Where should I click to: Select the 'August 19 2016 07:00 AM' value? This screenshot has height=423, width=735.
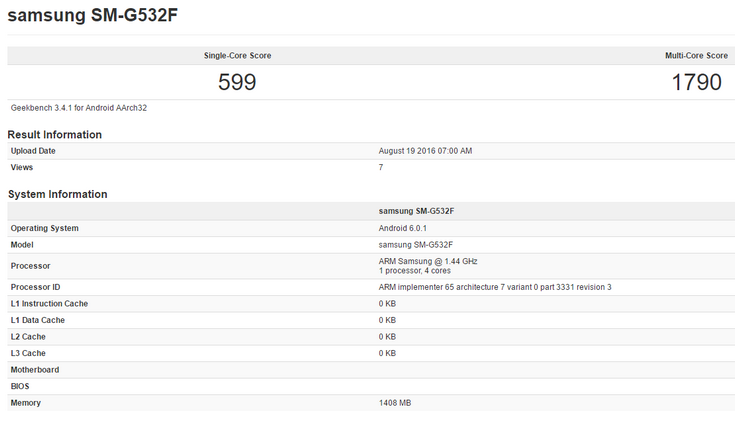point(425,151)
